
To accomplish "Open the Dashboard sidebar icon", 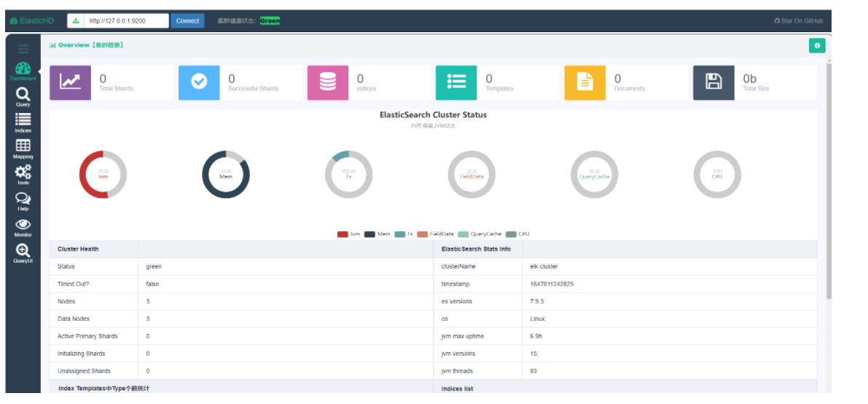I will coord(23,69).
